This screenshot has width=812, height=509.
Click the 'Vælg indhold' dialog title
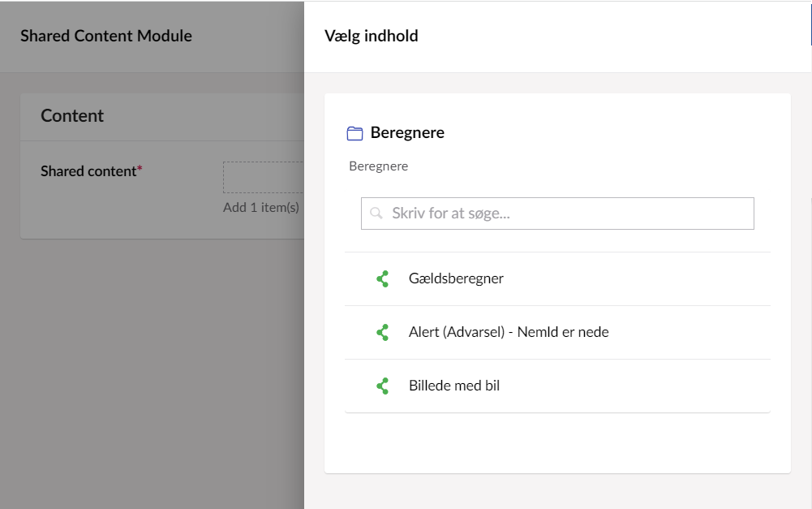click(372, 36)
